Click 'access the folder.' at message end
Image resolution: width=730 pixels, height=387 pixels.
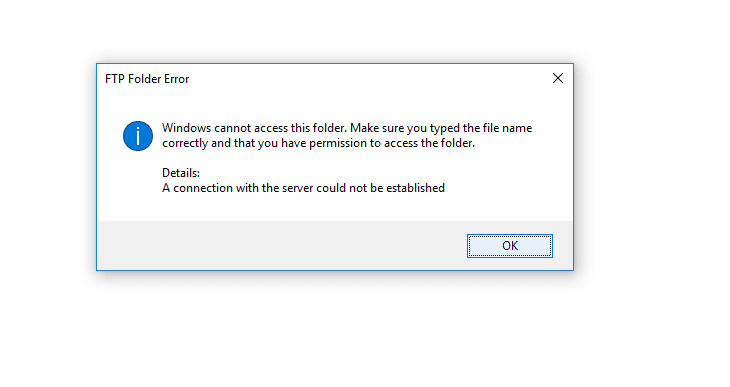pos(429,143)
